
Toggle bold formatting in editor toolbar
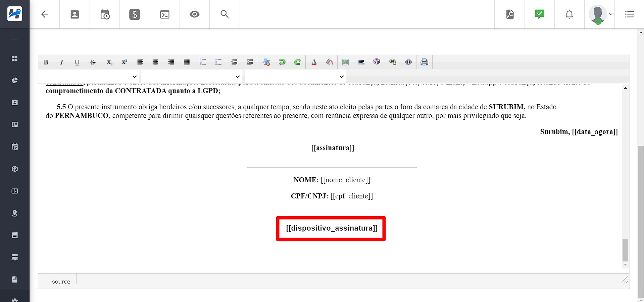46,62
